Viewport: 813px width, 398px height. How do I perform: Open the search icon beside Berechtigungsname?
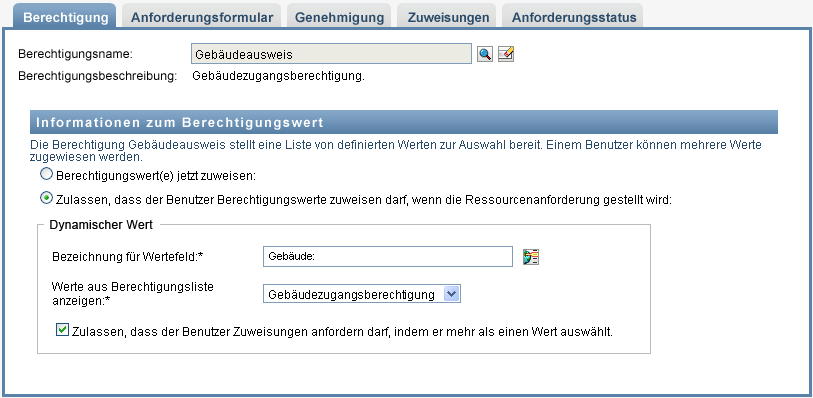[x=485, y=54]
